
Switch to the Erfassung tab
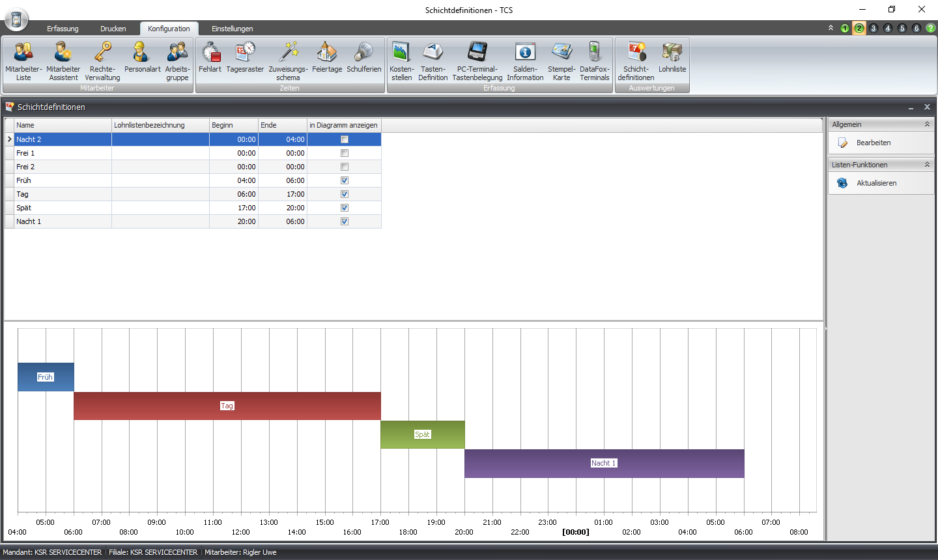63,29
